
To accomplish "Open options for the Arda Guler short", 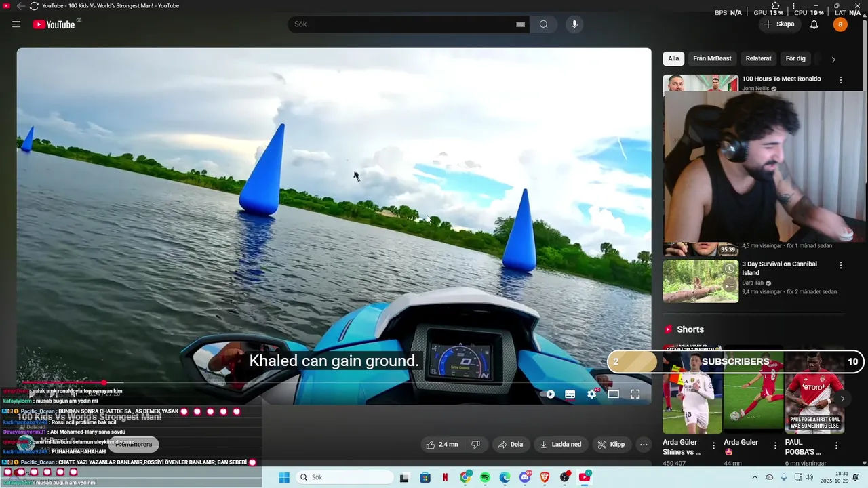I will 775,445.
